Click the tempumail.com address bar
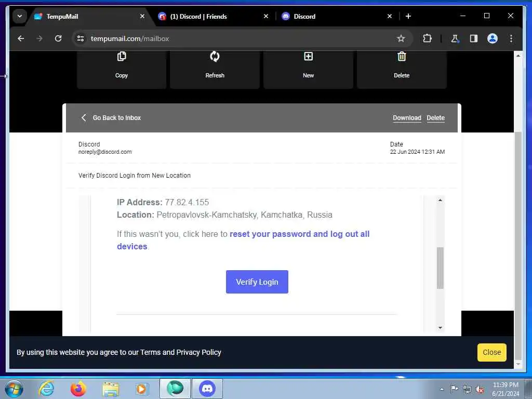The width and height of the screenshot is (532, 399). 237,38
